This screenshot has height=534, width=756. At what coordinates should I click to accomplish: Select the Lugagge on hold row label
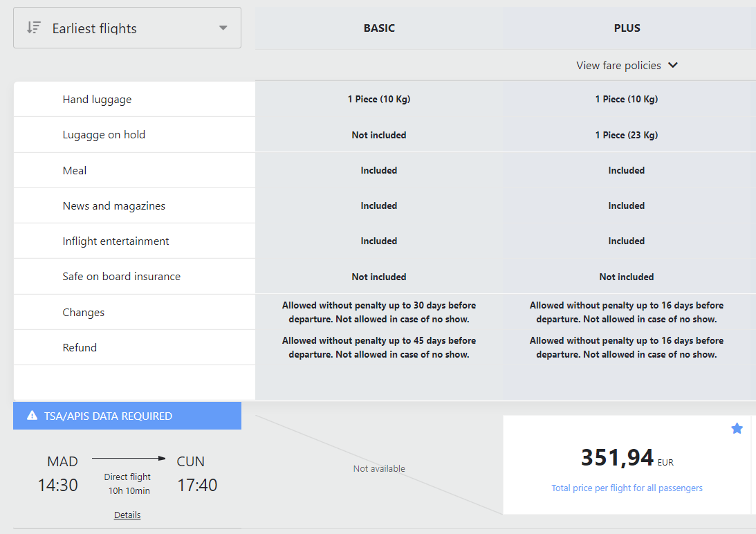tap(104, 135)
